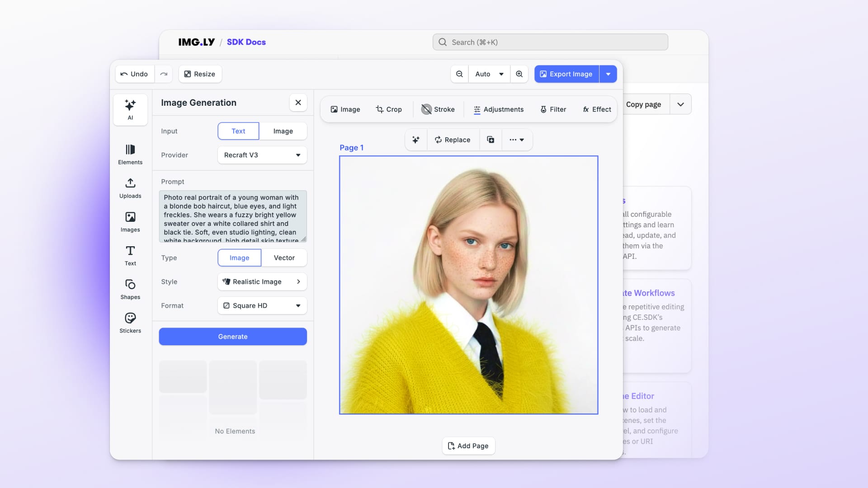Open the Uploads panel
The height and width of the screenshot is (488, 868).
(x=130, y=188)
